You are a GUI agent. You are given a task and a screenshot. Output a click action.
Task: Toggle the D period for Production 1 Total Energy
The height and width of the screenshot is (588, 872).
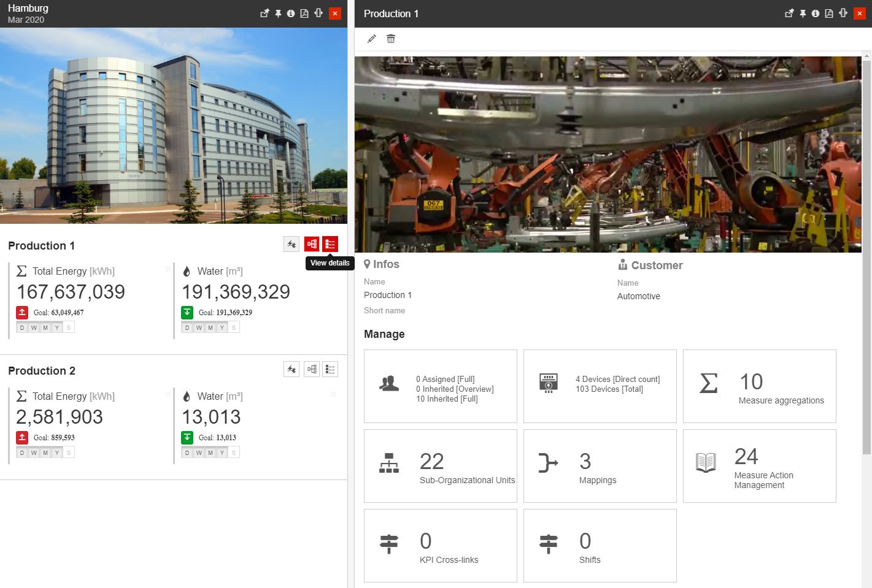click(22, 327)
